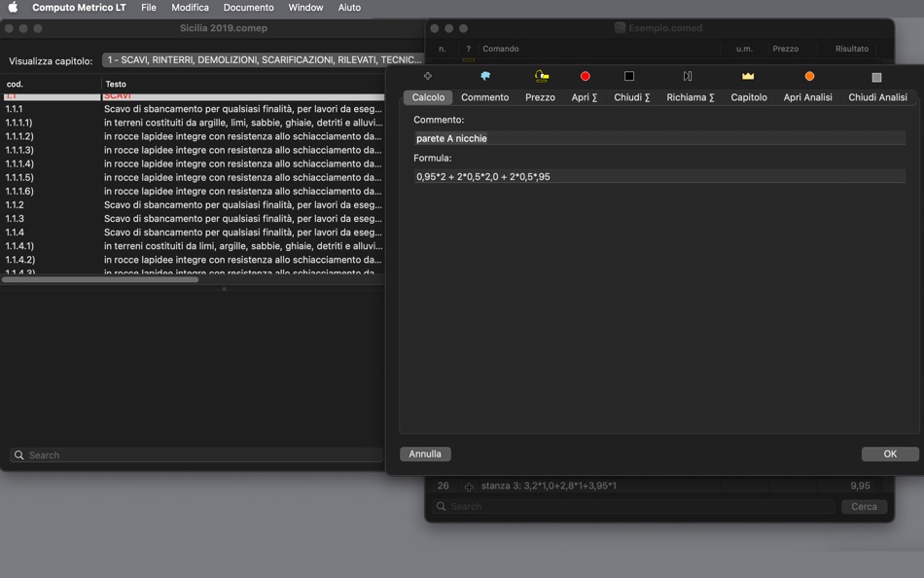Click the yellow excavator icon above Prezzo
This screenshot has width=924, height=578.
pyautogui.click(x=542, y=76)
